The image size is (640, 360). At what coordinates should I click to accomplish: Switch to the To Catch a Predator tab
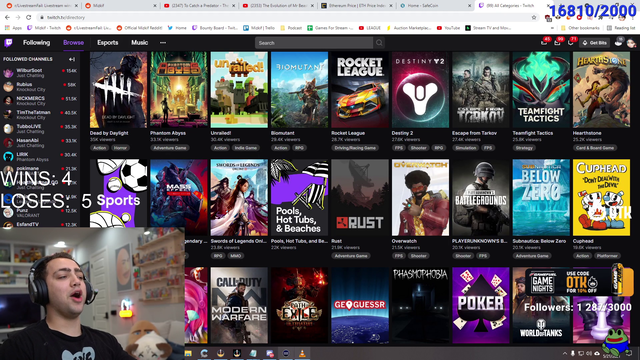(198, 6)
